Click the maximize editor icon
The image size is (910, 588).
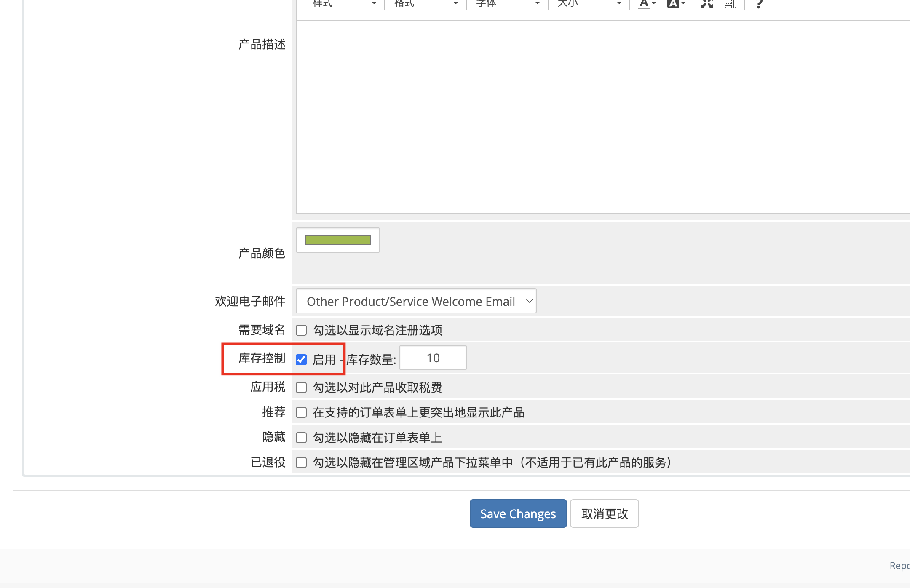point(707,4)
